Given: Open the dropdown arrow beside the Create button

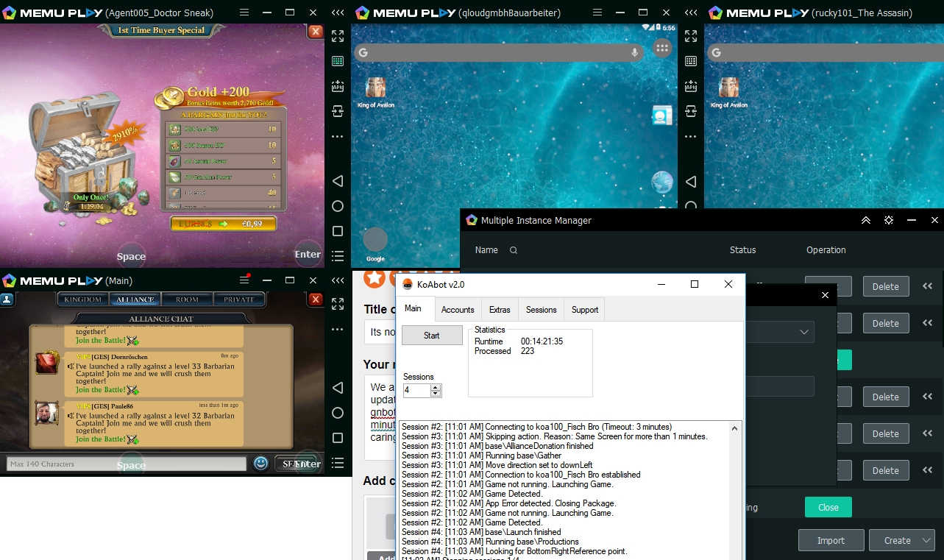Looking at the screenshot, I should (926, 540).
